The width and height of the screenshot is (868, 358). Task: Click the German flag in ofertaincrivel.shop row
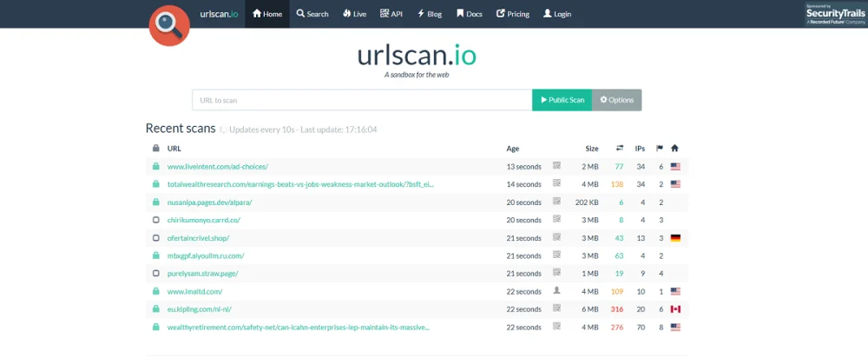(675, 238)
